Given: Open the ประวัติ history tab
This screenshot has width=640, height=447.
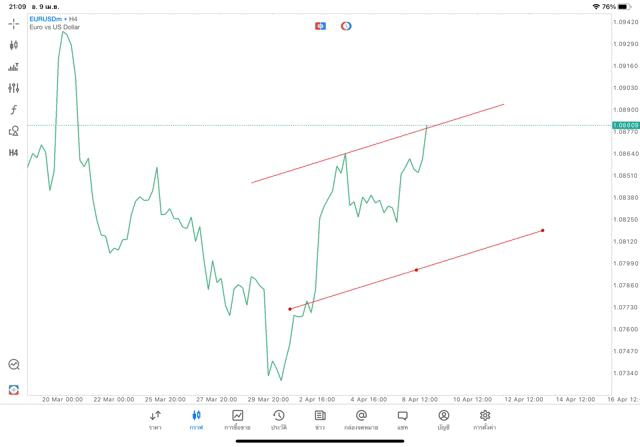Looking at the screenshot, I should point(279,420).
